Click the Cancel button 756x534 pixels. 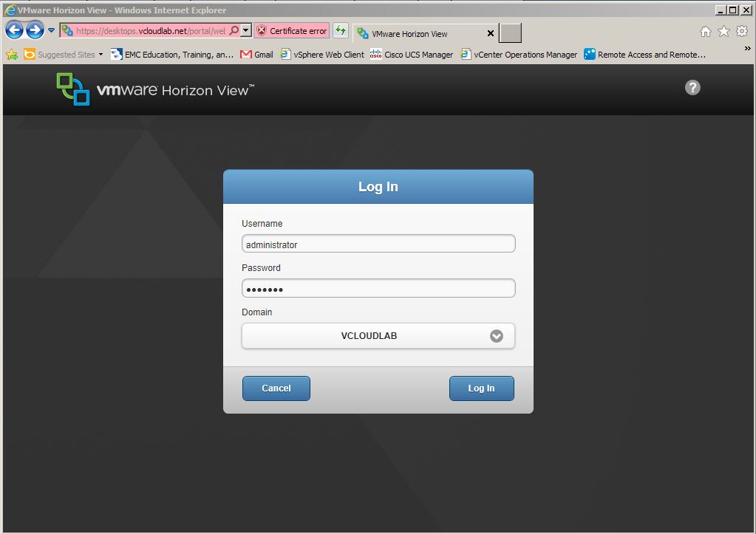pos(276,388)
